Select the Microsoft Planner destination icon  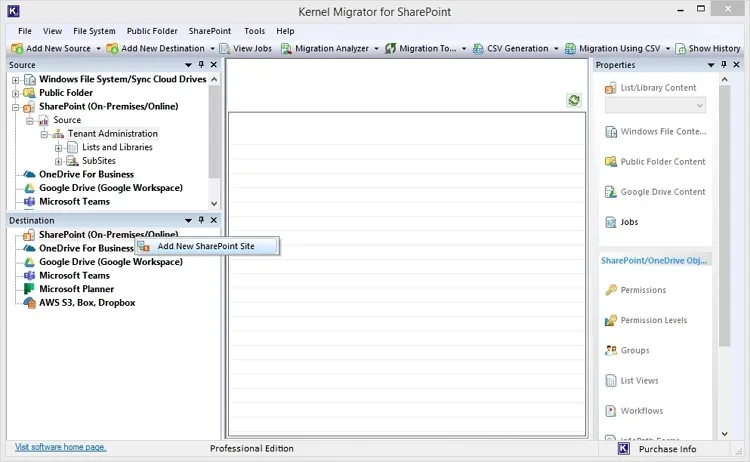29,289
